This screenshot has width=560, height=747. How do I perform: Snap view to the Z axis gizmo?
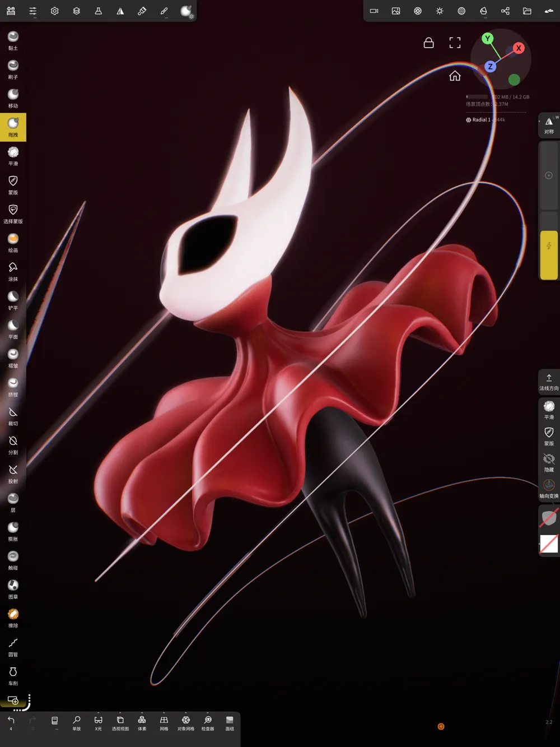(490, 67)
